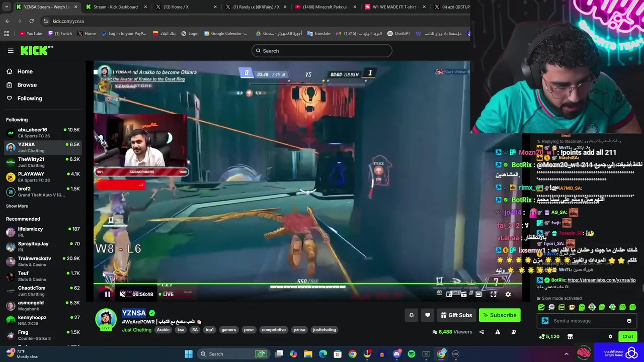Click the Gift Subs button

[456, 315]
